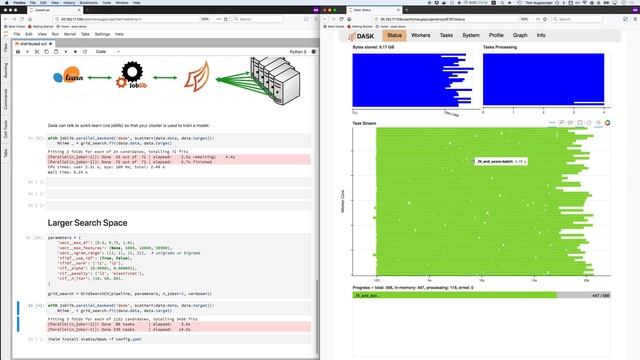Click the kernel status circle next to Python 3
The width and height of the screenshot is (640, 360).
tap(313, 52)
